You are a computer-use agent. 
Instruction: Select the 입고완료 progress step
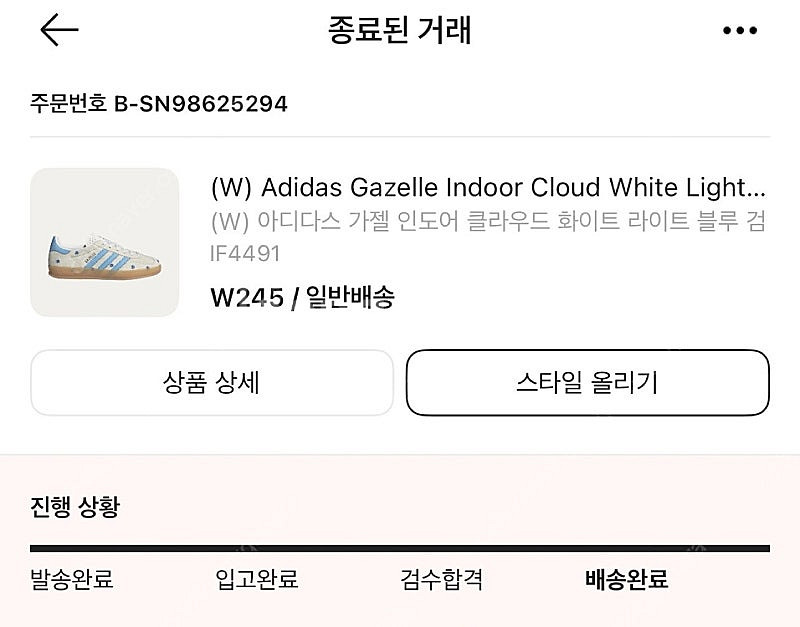(257, 580)
